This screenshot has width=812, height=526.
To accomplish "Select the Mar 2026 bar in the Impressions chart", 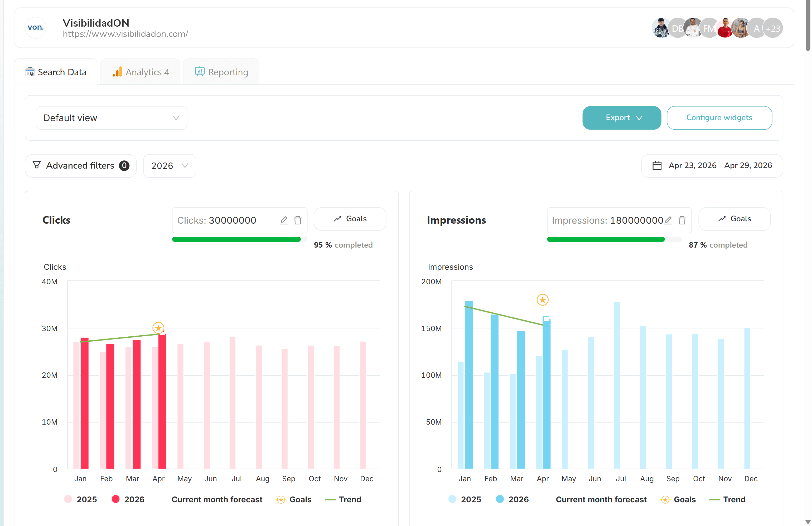I will pos(521,400).
